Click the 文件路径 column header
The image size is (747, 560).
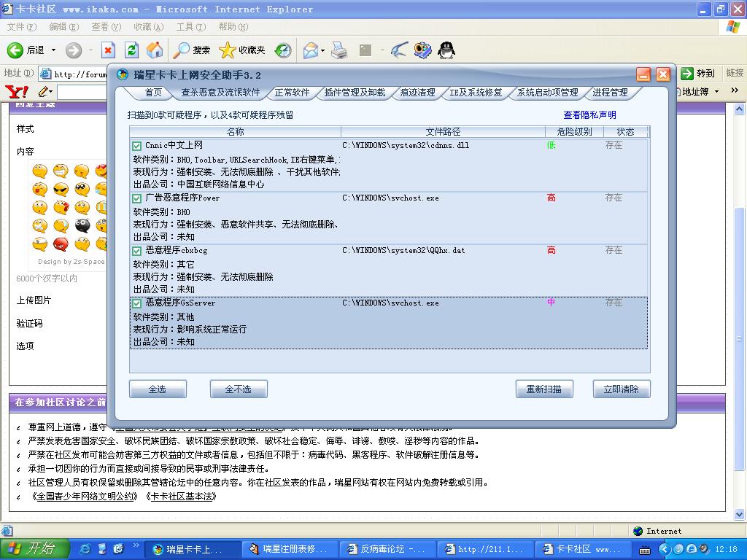pos(443,132)
